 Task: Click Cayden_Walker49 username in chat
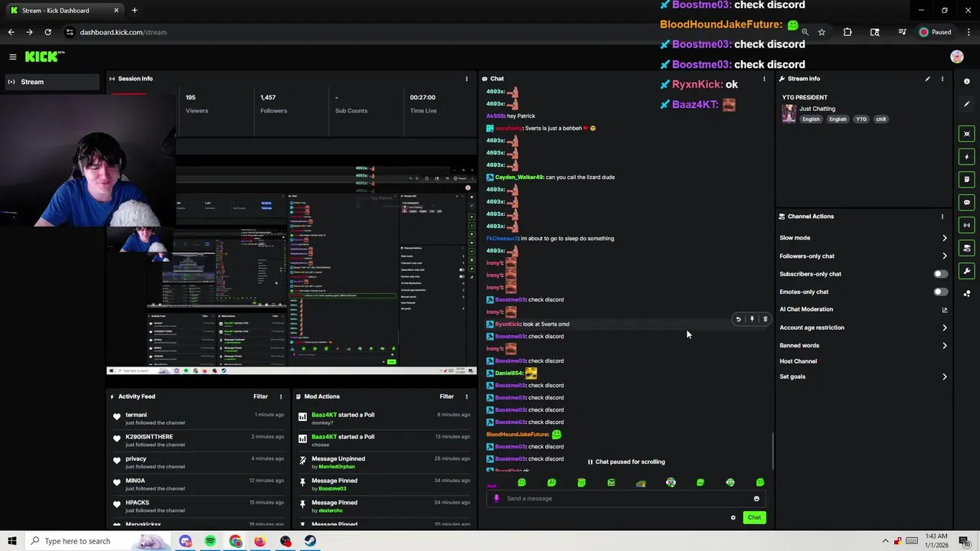(519, 178)
